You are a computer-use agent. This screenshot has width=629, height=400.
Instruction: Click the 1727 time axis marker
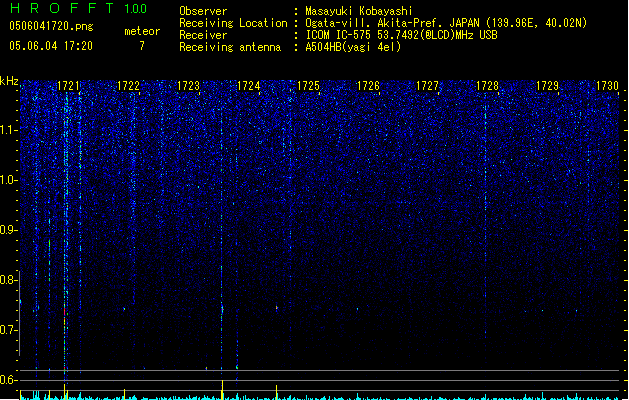click(428, 86)
